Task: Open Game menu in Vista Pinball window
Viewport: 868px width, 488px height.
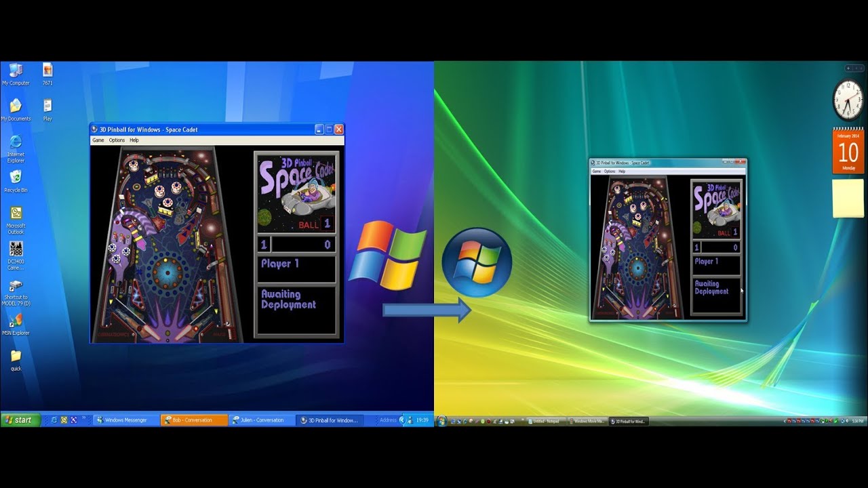Action: [x=597, y=171]
